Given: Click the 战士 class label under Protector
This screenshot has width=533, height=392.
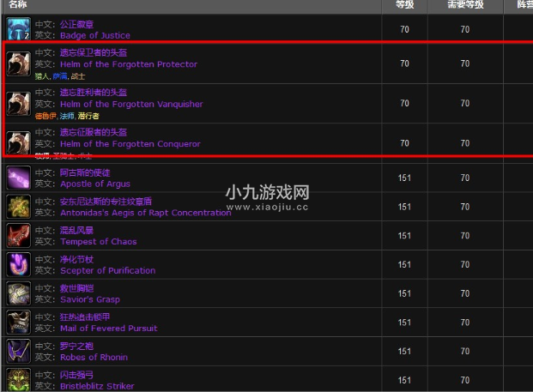Looking at the screenshot, I should (x=78, y=76).
